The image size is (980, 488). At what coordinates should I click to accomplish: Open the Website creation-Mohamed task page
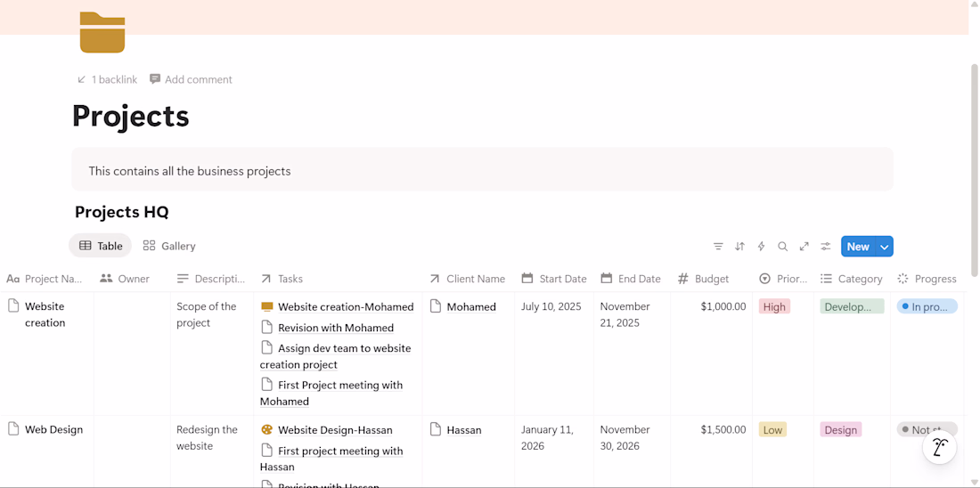pyautogui.click(x=345, y=307)
